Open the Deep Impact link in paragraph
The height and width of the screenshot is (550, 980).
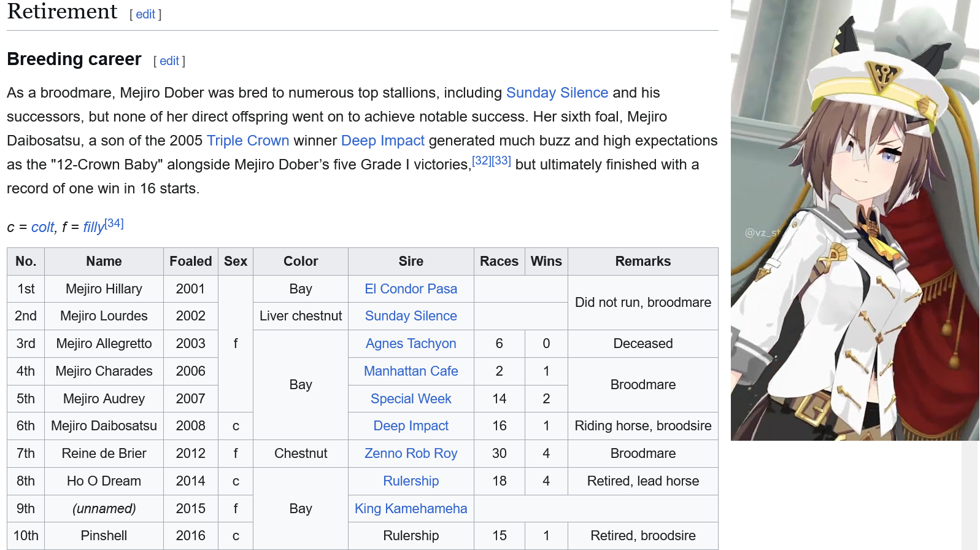click(383, 141)
